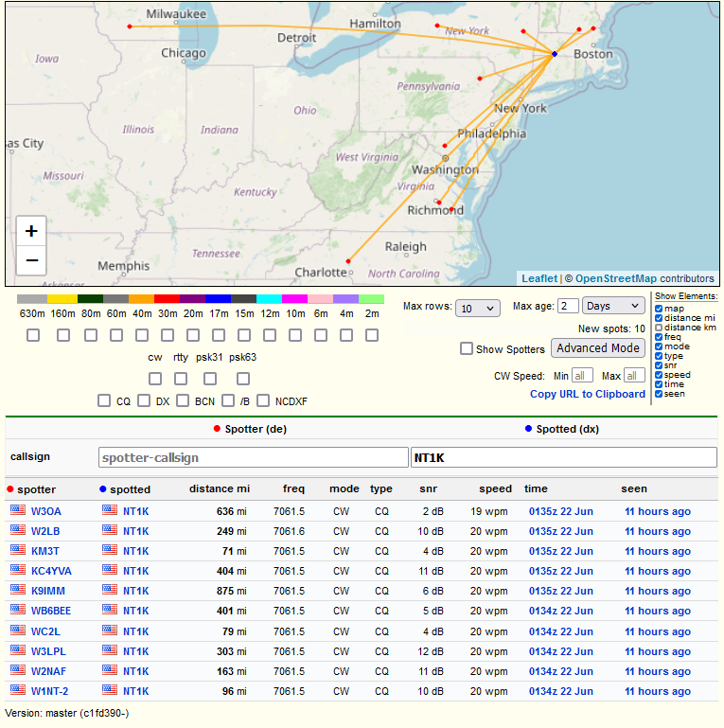Enable the 20m band checkbox

[193, 335]
